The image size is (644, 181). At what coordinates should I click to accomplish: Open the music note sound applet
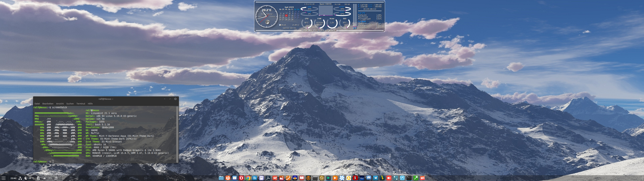pyautogui.click(x=56, y=178)
